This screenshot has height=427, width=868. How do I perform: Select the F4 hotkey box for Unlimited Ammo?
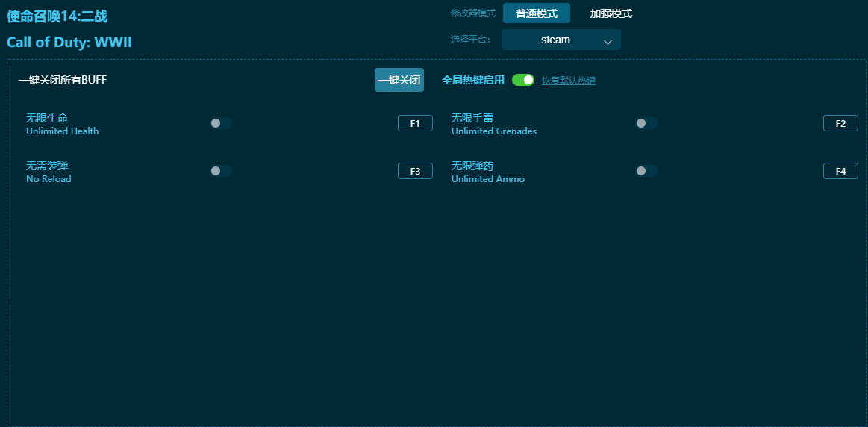tap(840, 172)
